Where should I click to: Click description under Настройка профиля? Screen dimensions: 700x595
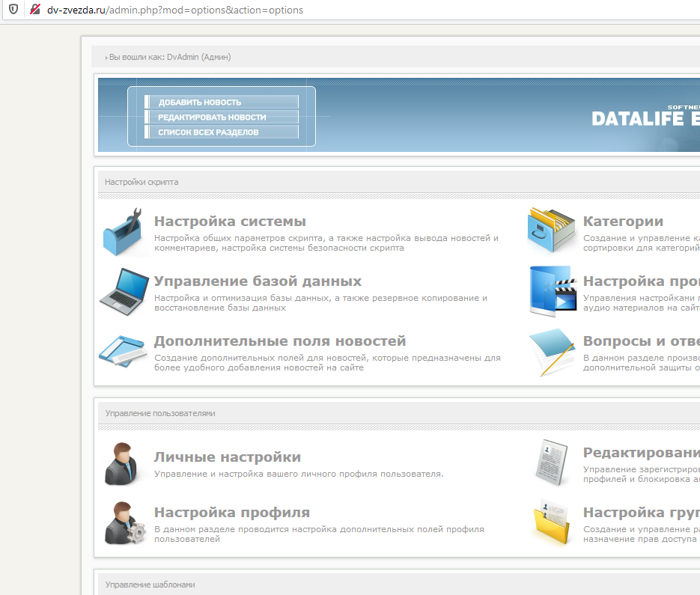[319, 534]
